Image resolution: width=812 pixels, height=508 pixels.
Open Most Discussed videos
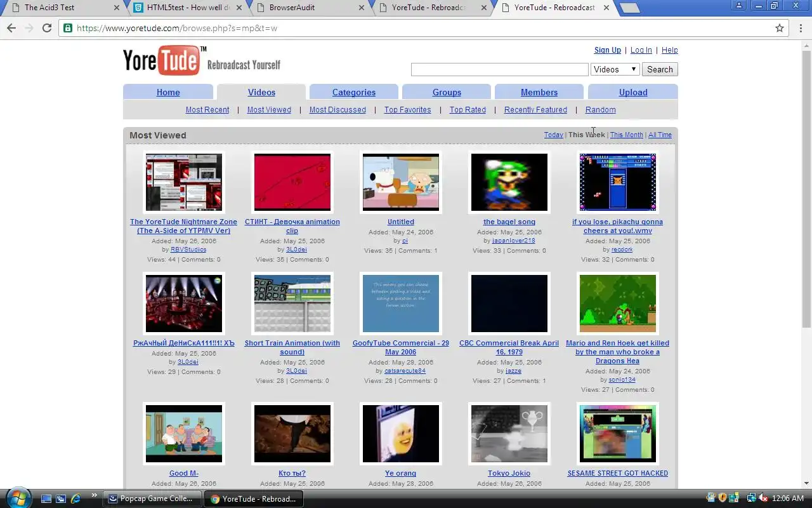click(337, 110)
